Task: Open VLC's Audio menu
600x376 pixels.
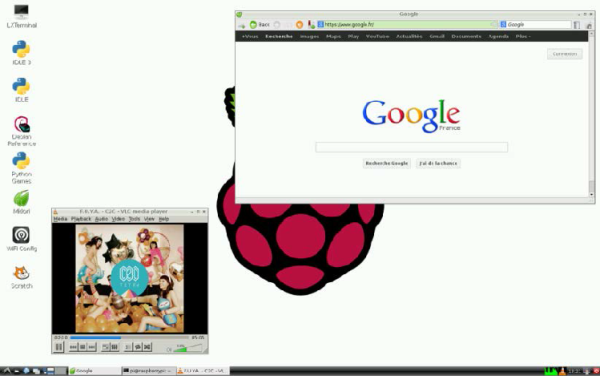Action: pyautogui.click(x=101, y=219)
